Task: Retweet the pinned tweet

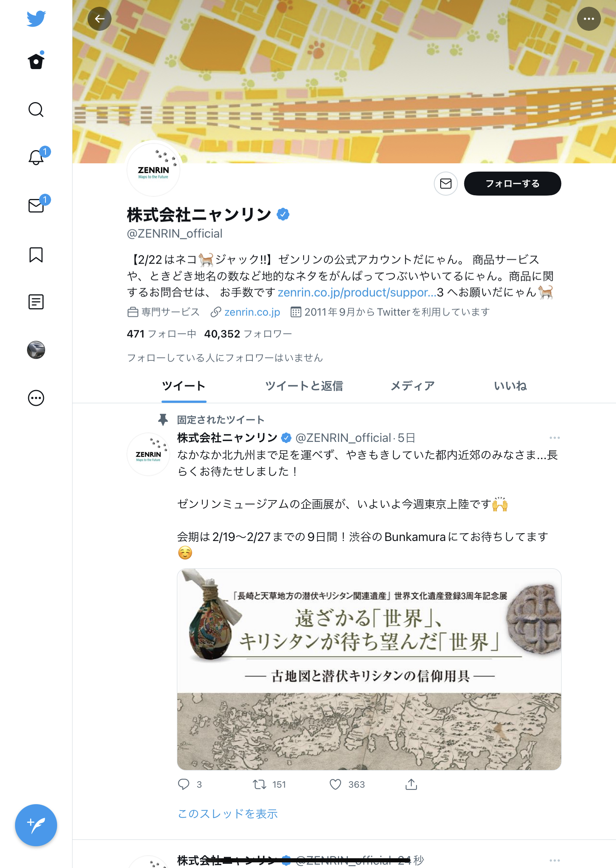Action: point(260,785)
